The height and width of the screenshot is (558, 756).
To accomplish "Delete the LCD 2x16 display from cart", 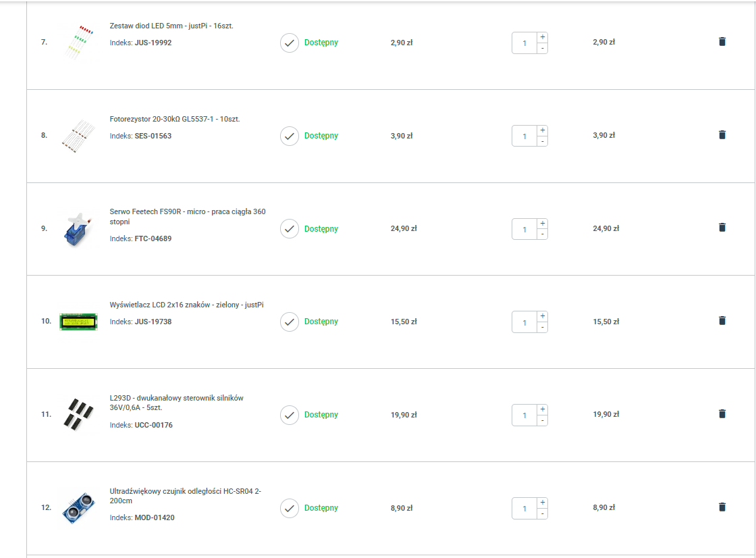I will click(x=722, y=320).
